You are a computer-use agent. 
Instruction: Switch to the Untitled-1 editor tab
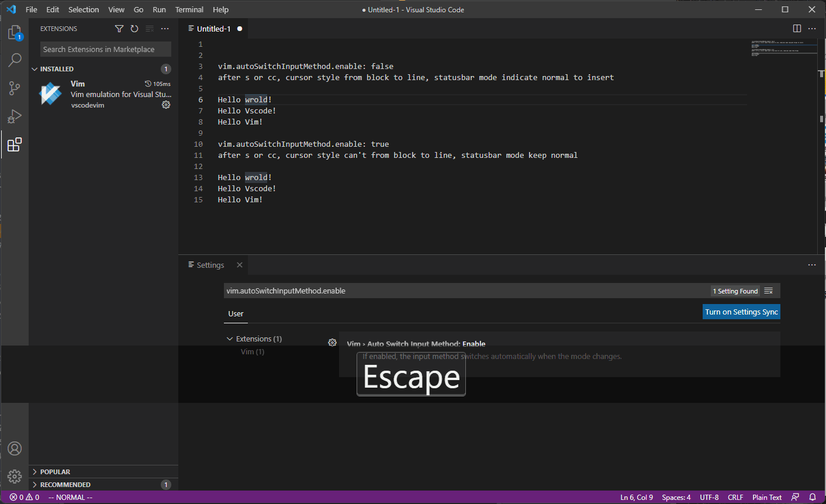(x=213, y=28)
